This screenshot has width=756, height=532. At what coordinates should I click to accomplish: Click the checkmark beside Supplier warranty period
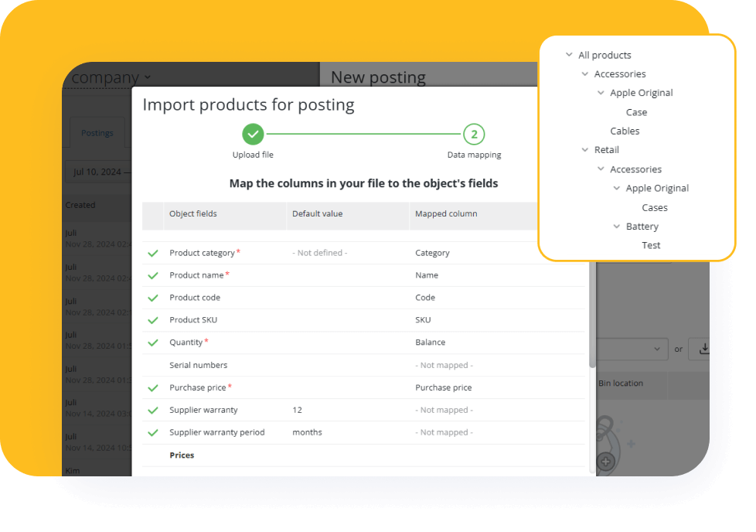[x=153, y=433]
